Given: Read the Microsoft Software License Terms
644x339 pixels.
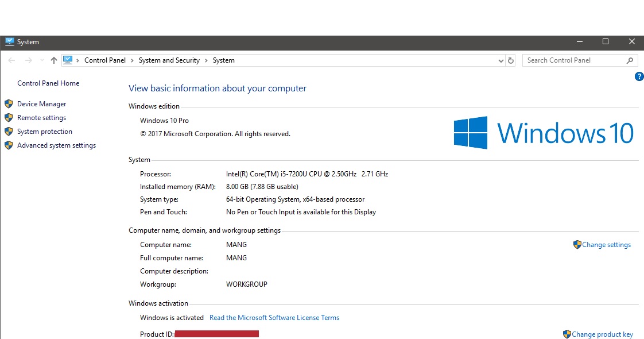Looking at the screenshot, I should point(274,318).
